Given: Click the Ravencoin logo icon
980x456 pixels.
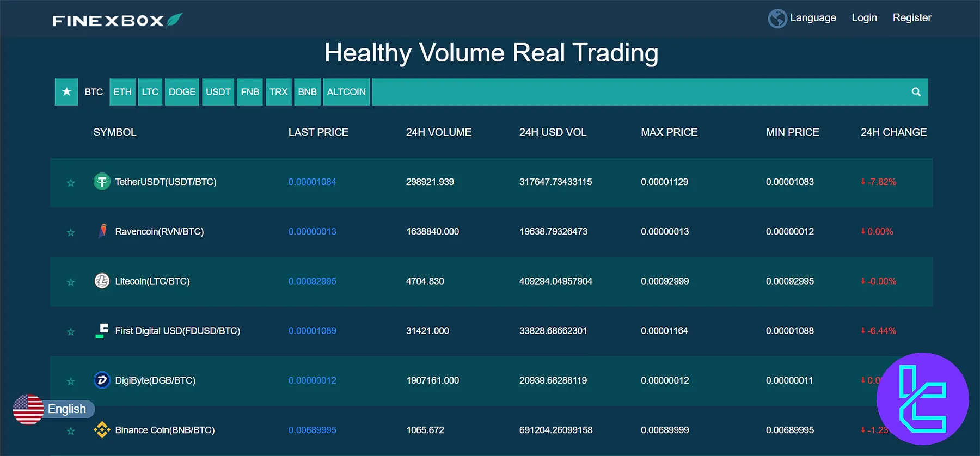Looking at the screenshot, I should [102, 231].
